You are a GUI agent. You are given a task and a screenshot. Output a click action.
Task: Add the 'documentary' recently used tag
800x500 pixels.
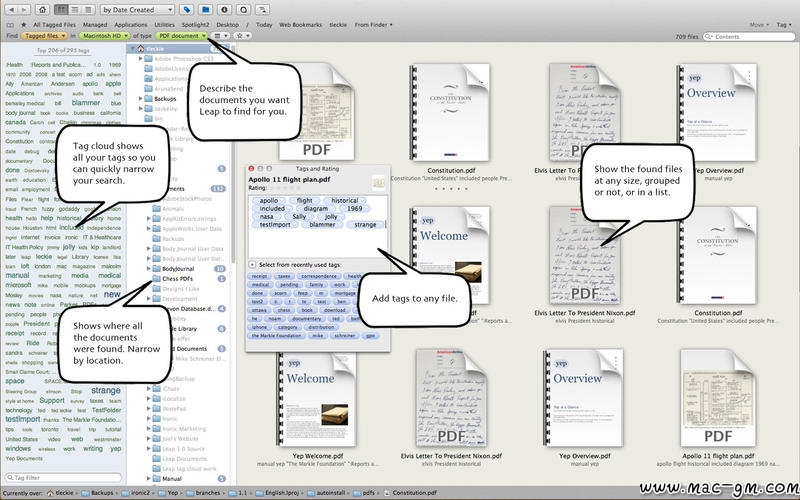(307, 318)
